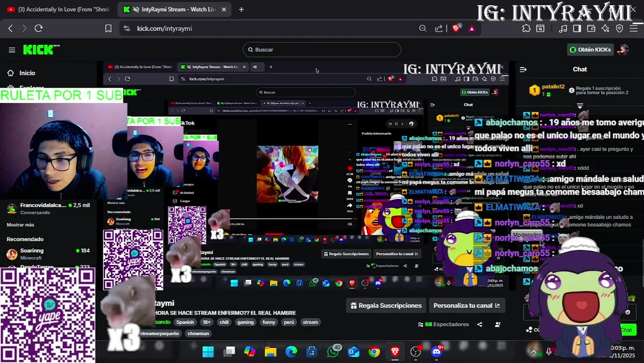Screen dimensions: 644x363
Task: Open Leo AI sparkle icon
Action: pyautogui.click(x=605, y=28)
